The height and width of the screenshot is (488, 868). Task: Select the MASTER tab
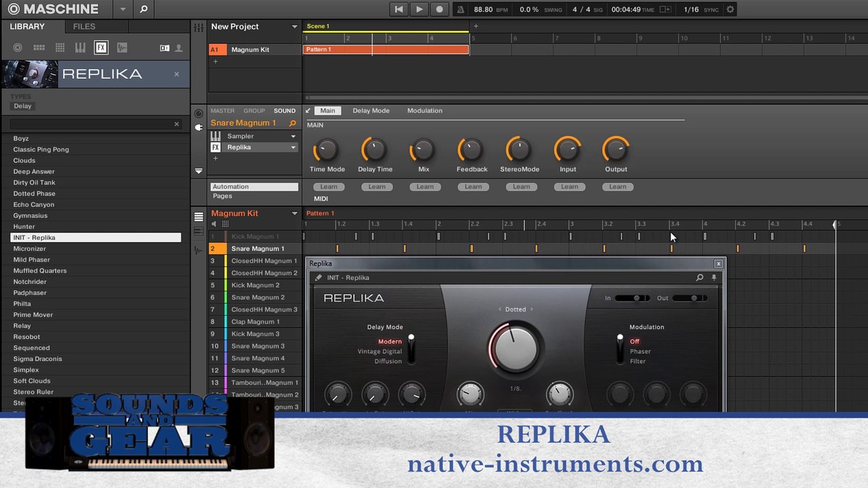[x=222, y=110]
